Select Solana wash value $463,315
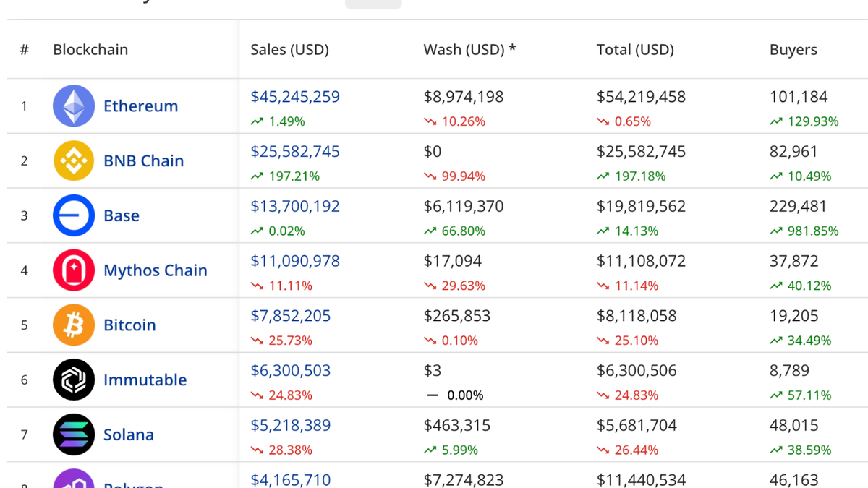 [x=457, y=425]
